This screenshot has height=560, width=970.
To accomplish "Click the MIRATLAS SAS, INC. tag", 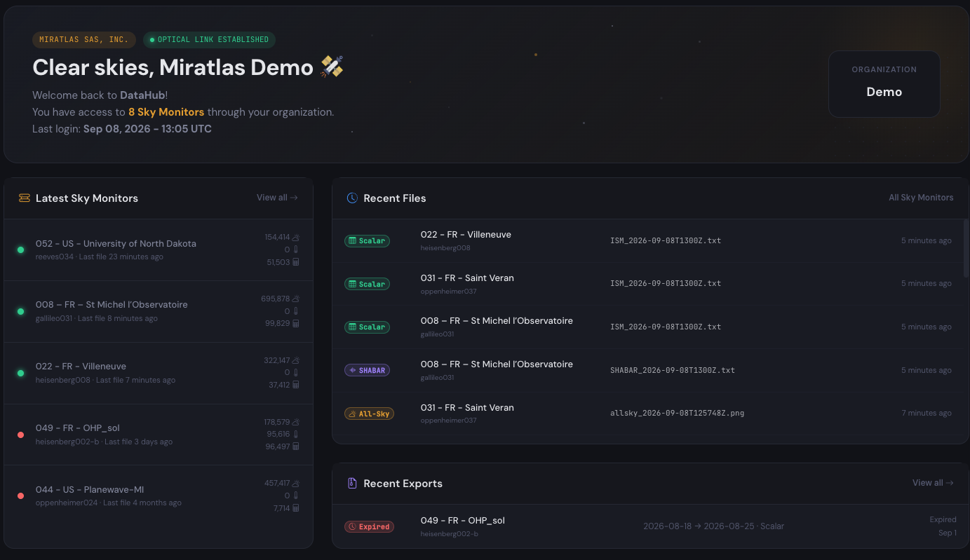I will click(x=83, y=40).
